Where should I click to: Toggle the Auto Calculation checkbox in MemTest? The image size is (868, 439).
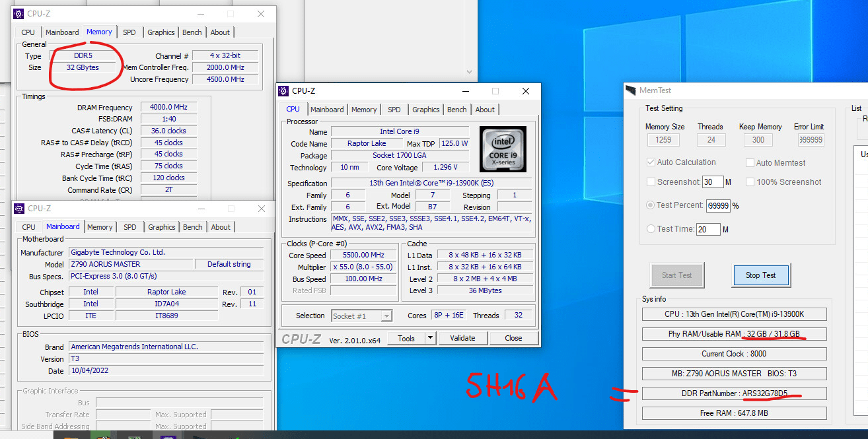(651, 162)
